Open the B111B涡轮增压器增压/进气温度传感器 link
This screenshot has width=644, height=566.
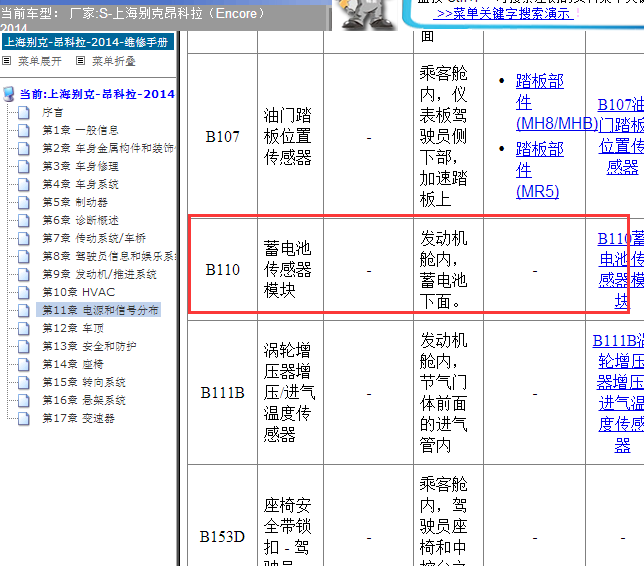(x=618, y=393)
